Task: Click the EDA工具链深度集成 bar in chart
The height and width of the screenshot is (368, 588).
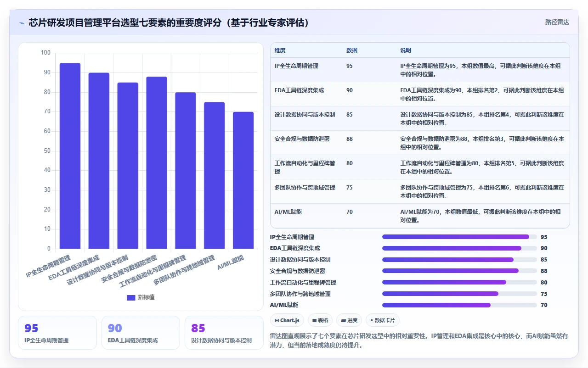Action: click(x=99, y=161)
